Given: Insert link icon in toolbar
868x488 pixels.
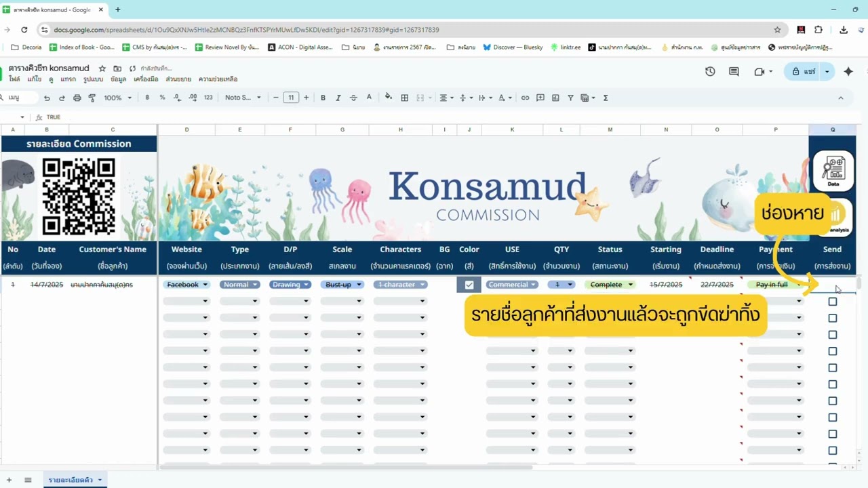Looking at the screenshot, I should [x=525, y=98].
